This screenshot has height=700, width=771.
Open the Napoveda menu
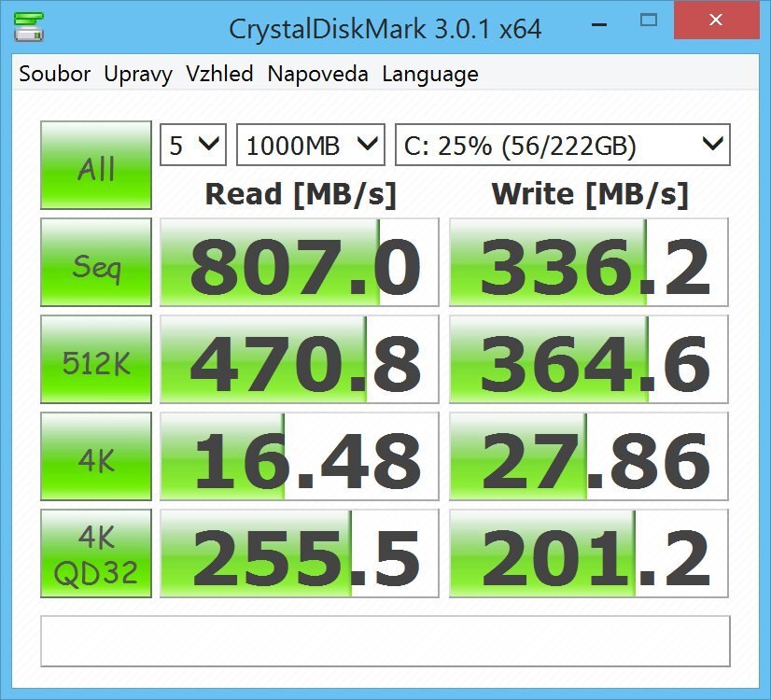(317, 75)
